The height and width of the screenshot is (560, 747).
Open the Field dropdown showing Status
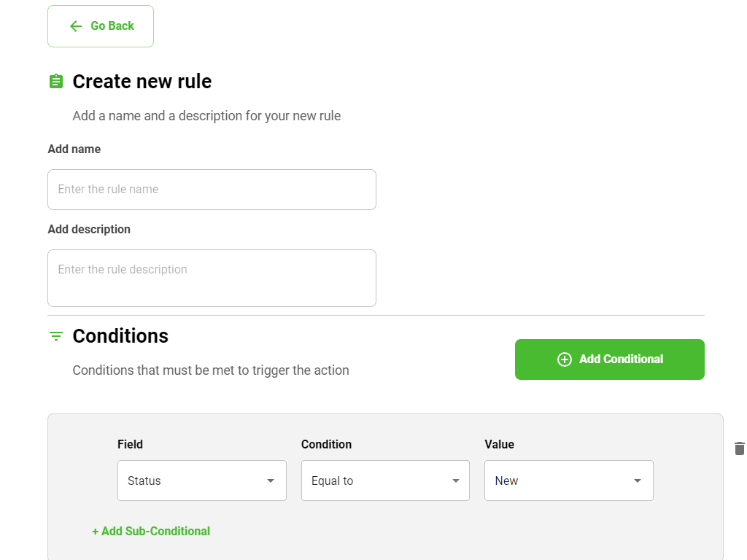pyautogui.click(x=202, y=481)
